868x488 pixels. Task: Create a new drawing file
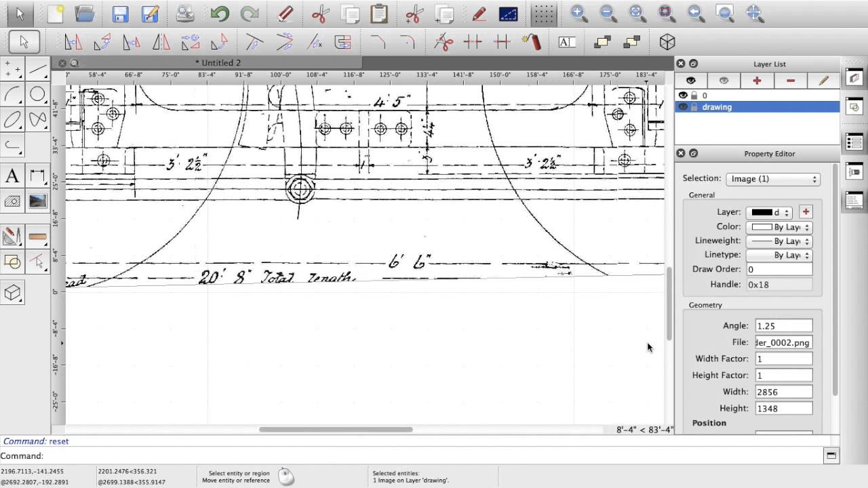(56, 14)
